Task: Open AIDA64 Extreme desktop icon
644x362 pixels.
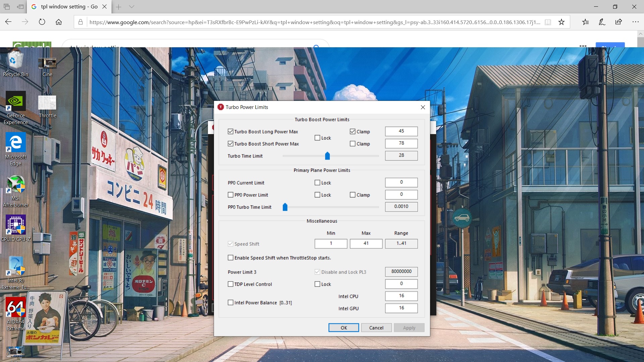Action: click(x=15, y=314)
